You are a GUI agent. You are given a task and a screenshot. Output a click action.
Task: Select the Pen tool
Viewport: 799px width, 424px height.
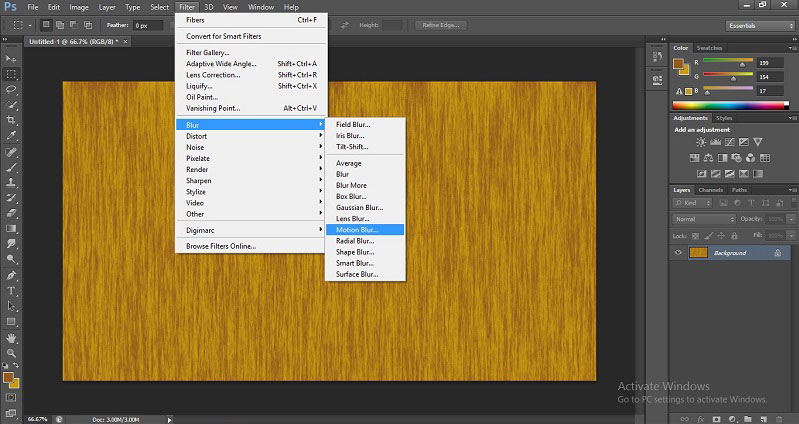click(x=11, y=276)
